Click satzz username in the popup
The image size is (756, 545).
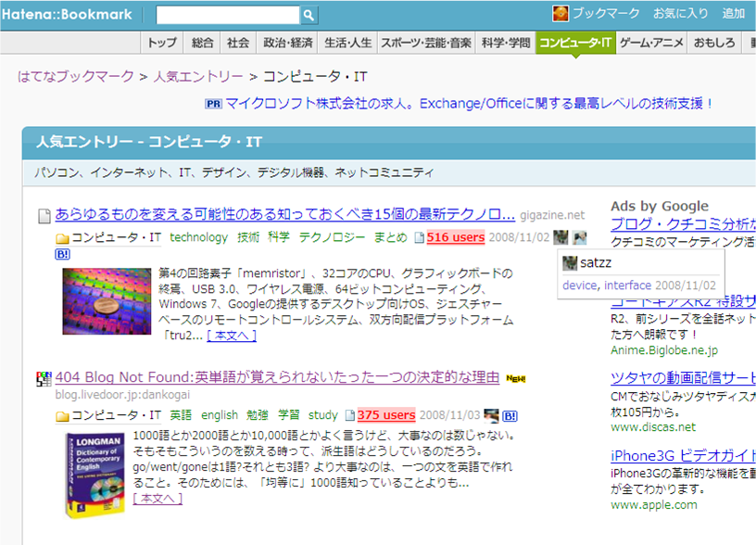[x=596, y=263]
